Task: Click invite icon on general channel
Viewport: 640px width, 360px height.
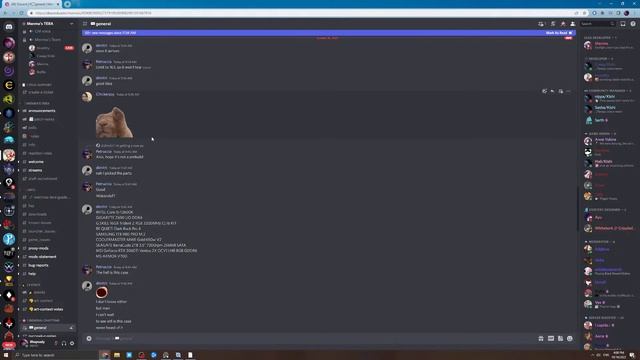Action: [71, 328]
